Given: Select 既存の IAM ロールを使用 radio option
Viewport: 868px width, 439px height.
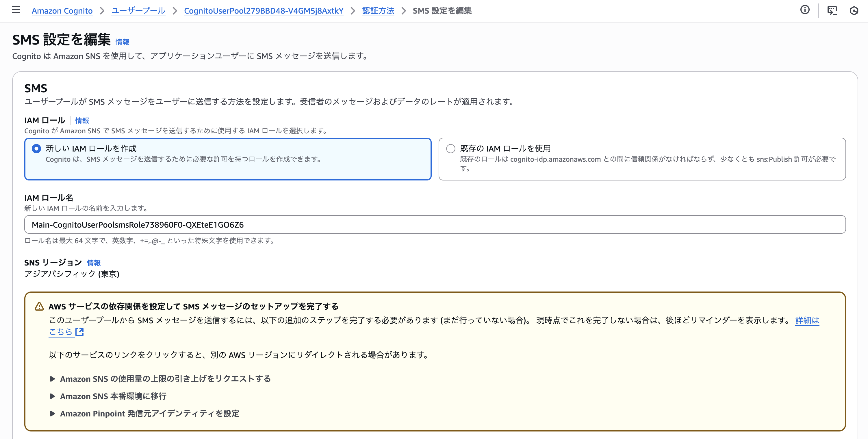Looking at the screenshot, I should click(x=450, y=149).
